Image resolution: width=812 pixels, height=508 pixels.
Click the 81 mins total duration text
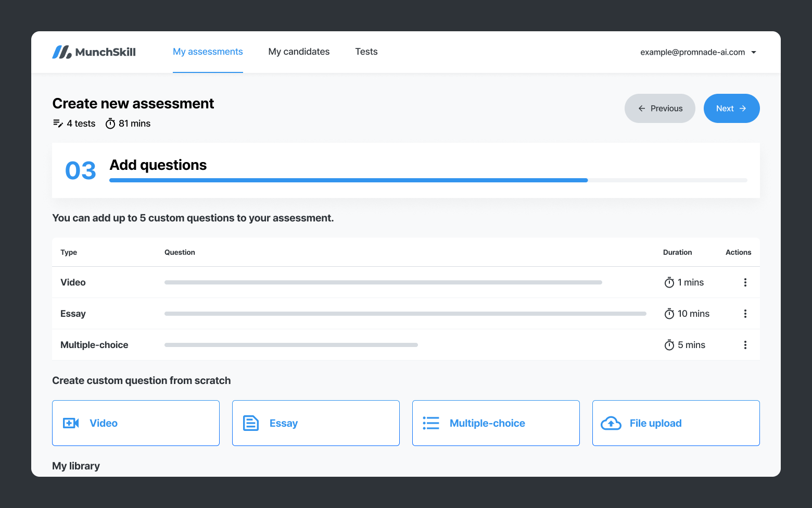pyautogui.click(x=134, y=123)
